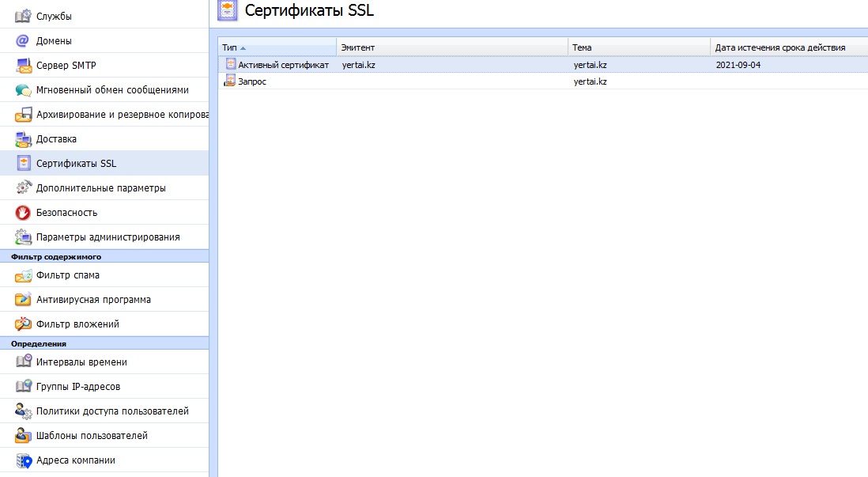868x477 pixels.
Task: Open the Доставка icon in sidebar
Action: (x=23, y=139)
